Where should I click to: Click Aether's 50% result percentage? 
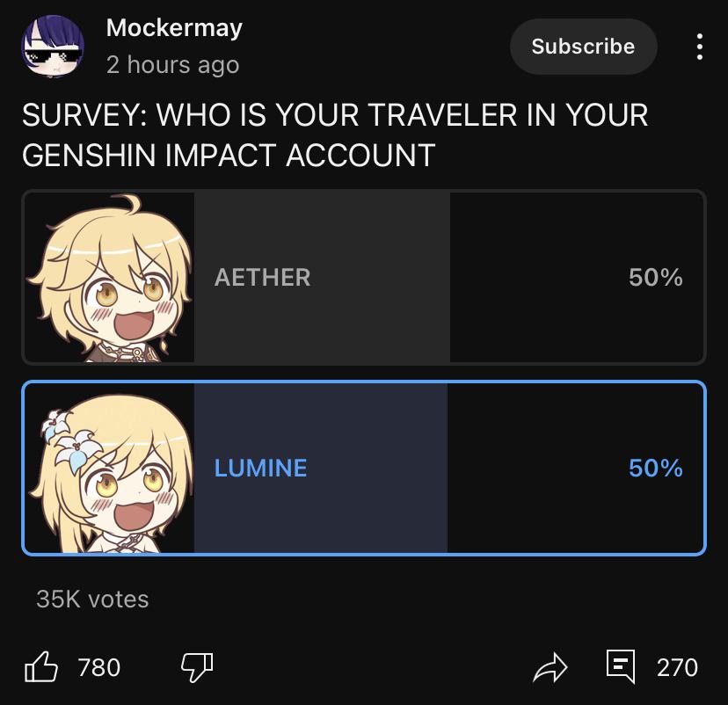pos(656,277)
